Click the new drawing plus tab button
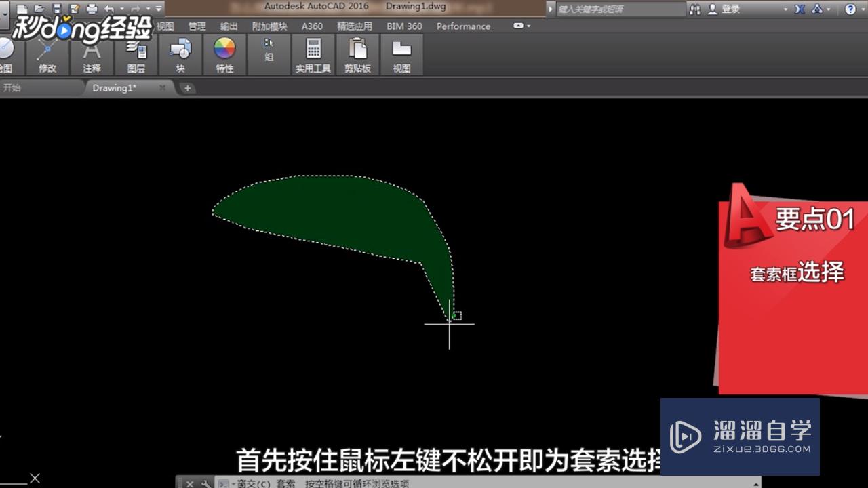 pyautogui.click(x=189, y=88)
